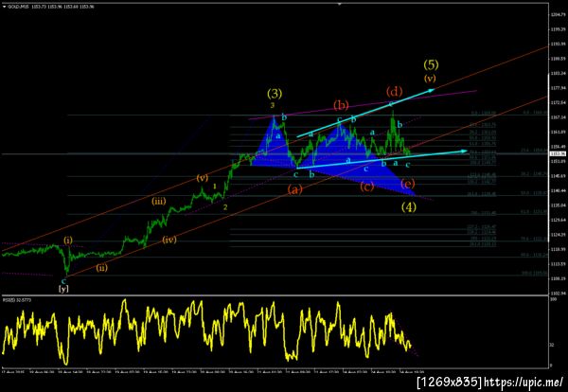Screen dimensions: 568x392
Task: Select the red (b) wave label
Action: coord(341,105)
